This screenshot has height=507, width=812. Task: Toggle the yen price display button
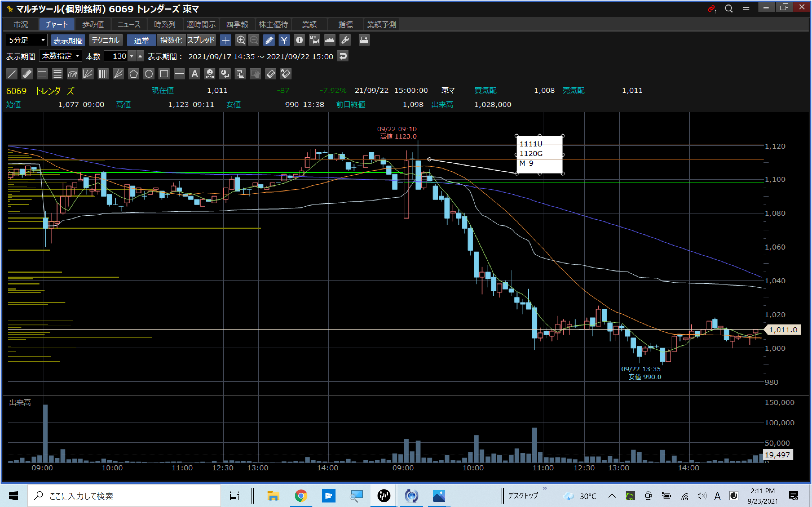[284, 40]
